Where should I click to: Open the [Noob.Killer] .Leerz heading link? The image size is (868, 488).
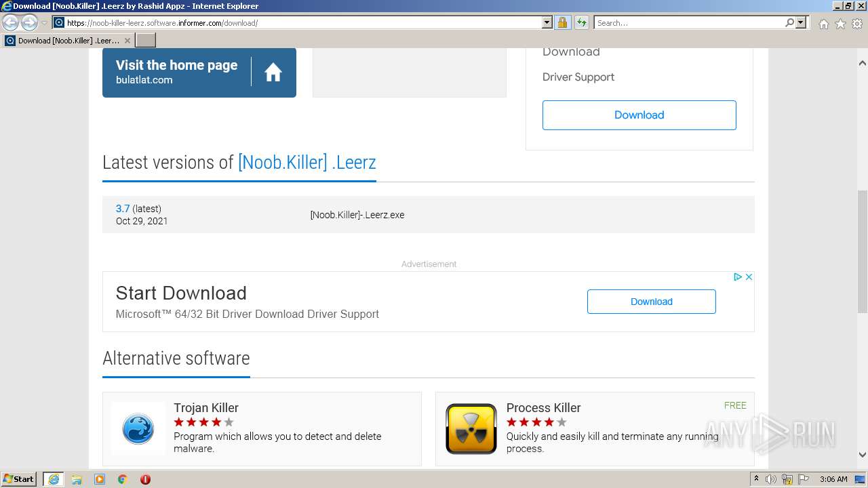click(307, 163)
